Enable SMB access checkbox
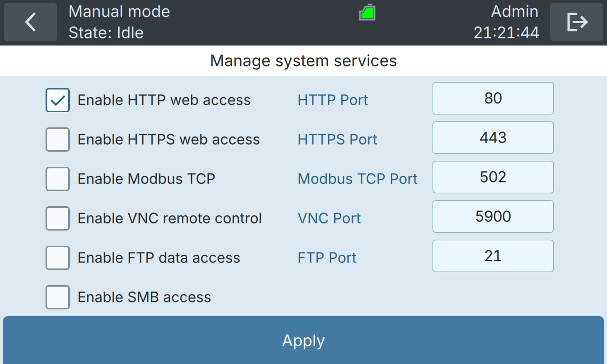The height and width of the screenshot is (364, 607). (58, 297)
